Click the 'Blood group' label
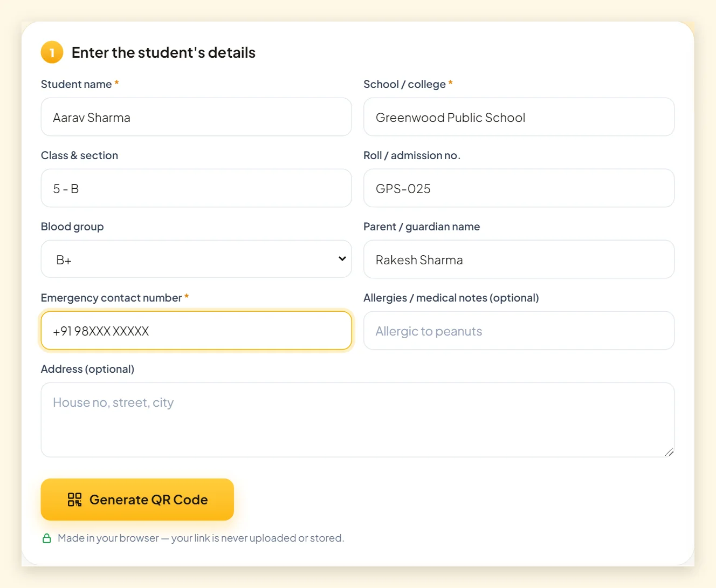Image resolution: width=716 pixels, height=588 pixels. click(72, 227)
